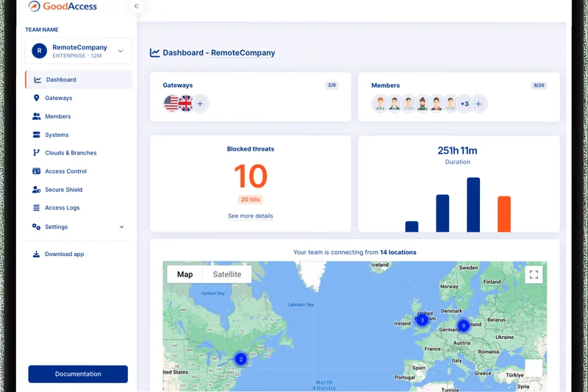This screenshot has height=392, width=588.
Task: Click the Members people icon in sidebar
Action: click(x=37, y=116)
